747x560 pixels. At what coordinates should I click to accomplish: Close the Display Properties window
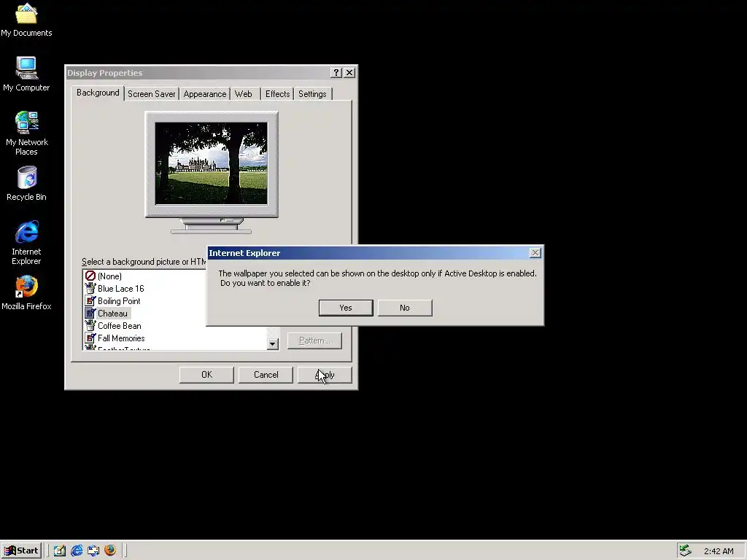coord(349,72)
